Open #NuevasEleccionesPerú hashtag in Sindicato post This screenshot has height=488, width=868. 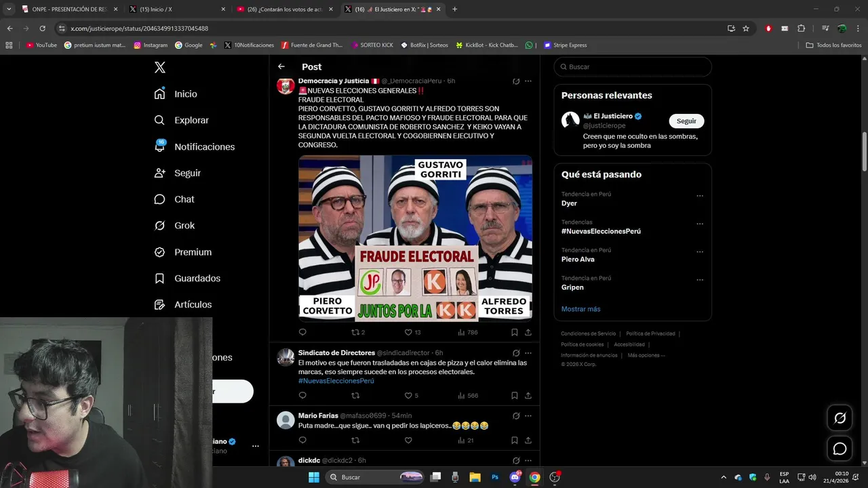coord(336,381)
